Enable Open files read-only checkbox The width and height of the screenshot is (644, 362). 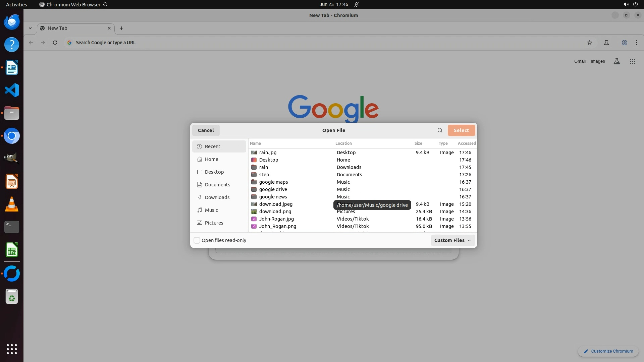197,240
